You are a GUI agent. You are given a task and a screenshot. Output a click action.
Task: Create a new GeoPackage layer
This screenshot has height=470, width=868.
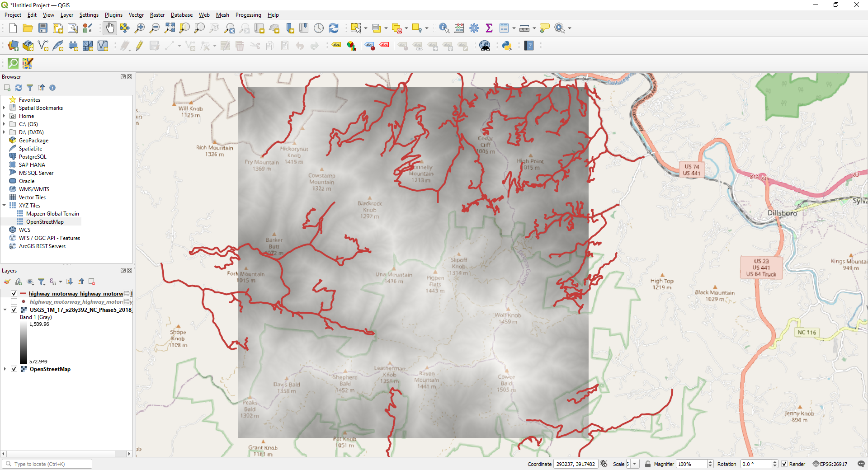(x=28, y=46)
